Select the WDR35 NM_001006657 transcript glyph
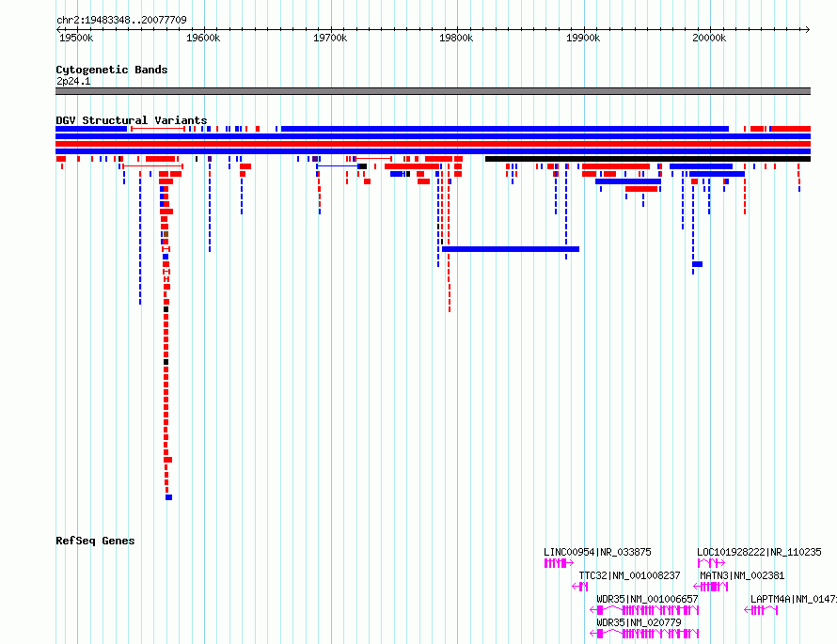Viewport: 837px width, 644px height. tap(644, 610)
